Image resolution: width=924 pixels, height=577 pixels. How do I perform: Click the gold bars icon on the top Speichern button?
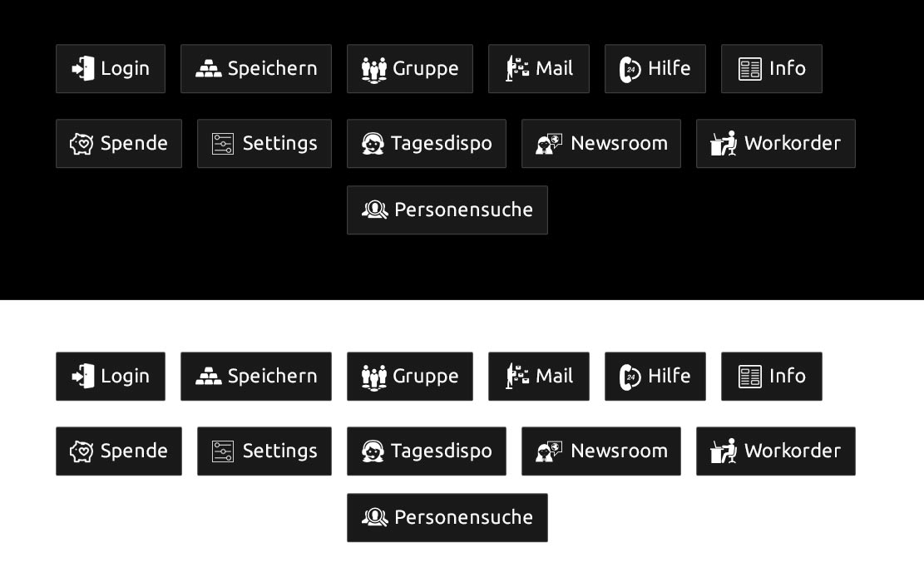[209, 68]
